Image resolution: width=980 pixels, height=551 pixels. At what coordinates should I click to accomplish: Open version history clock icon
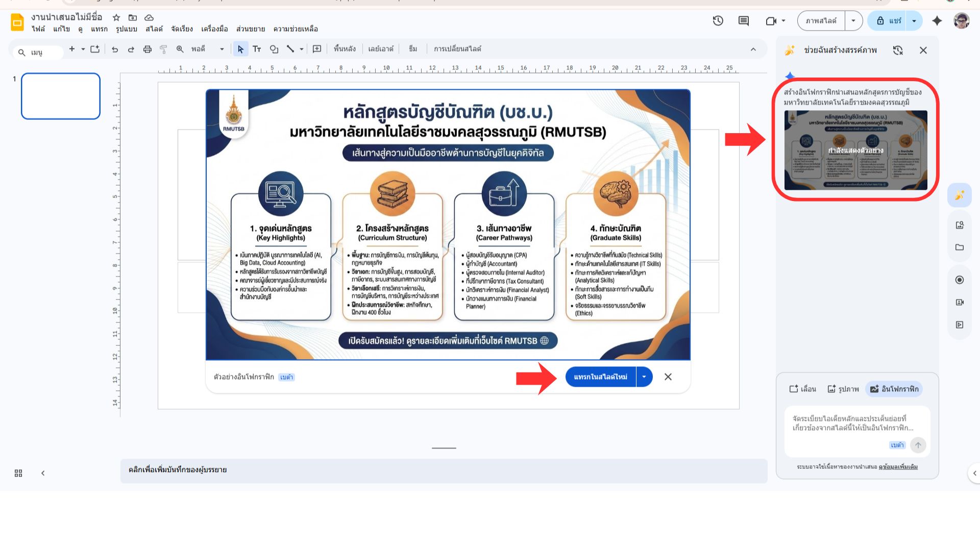(718, 21)
